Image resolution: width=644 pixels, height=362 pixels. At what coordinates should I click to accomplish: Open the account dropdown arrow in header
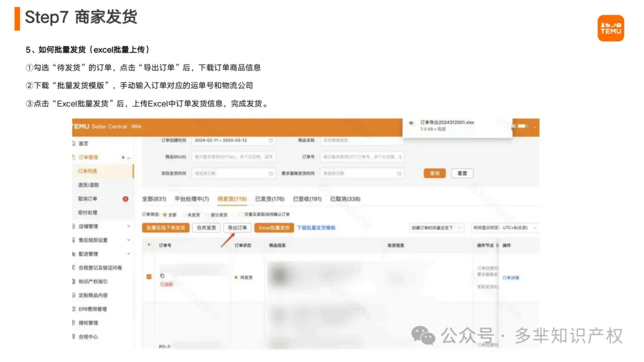point(535,127)
